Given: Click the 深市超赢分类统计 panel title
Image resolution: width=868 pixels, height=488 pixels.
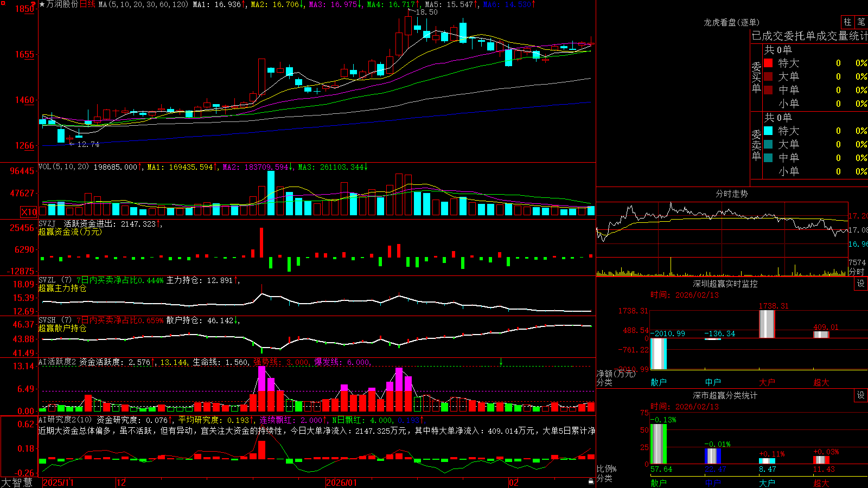Looking at the screenshot, I should coord(725,395).
